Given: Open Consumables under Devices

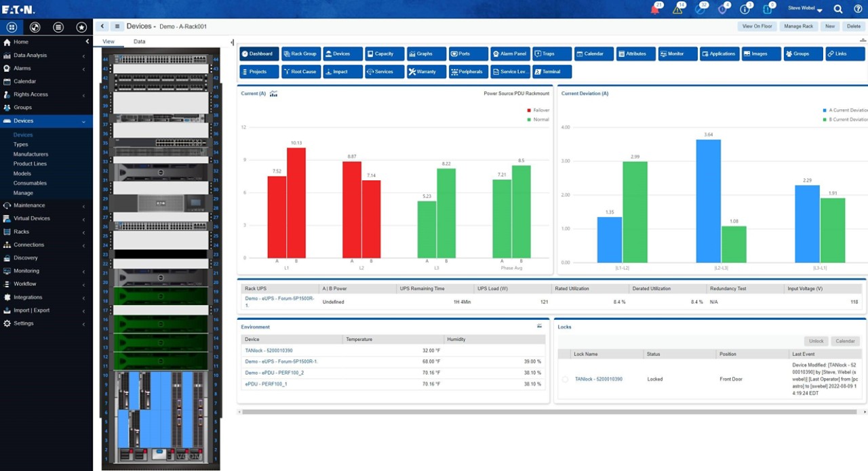Looking at the screenshot, I should 30,183.
